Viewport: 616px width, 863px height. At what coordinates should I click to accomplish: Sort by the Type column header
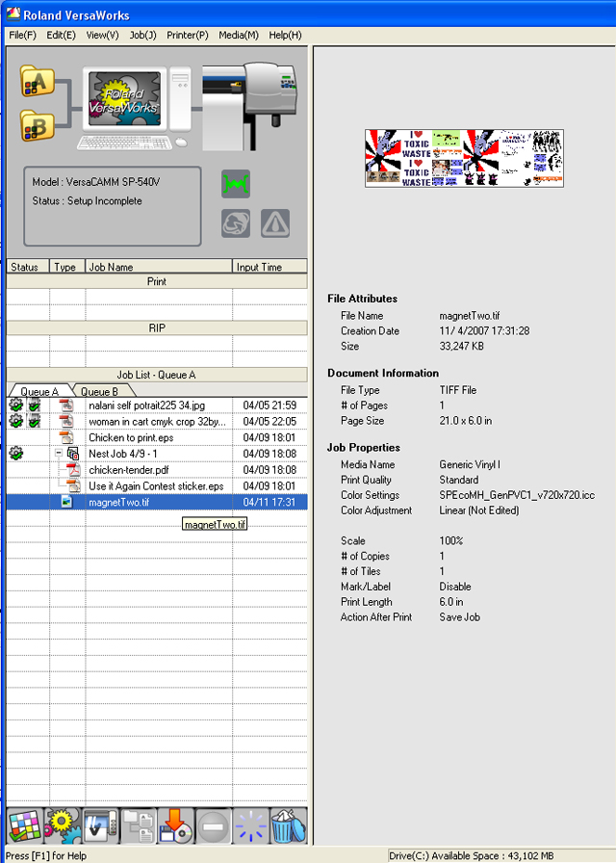(x=67, y=267)
